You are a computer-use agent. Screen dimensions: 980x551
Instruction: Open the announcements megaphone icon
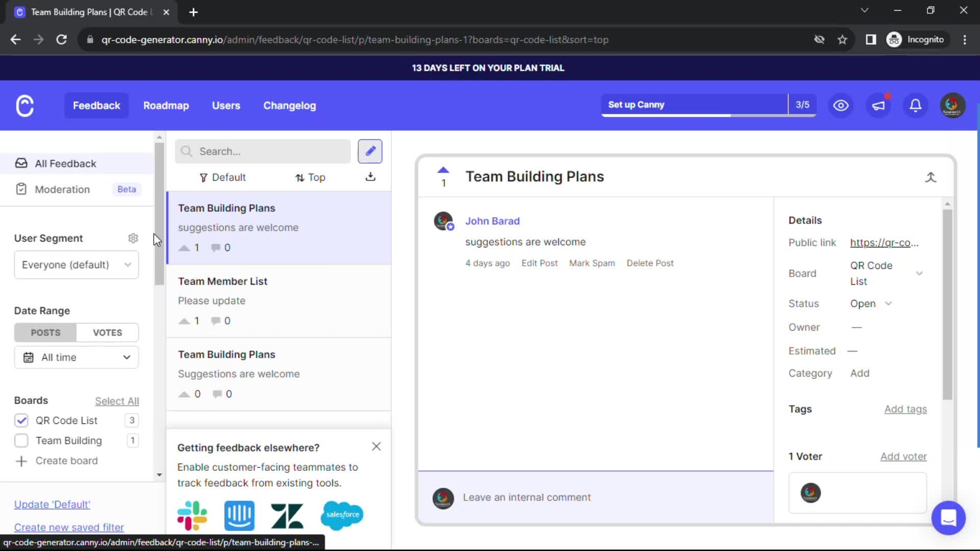878,106
